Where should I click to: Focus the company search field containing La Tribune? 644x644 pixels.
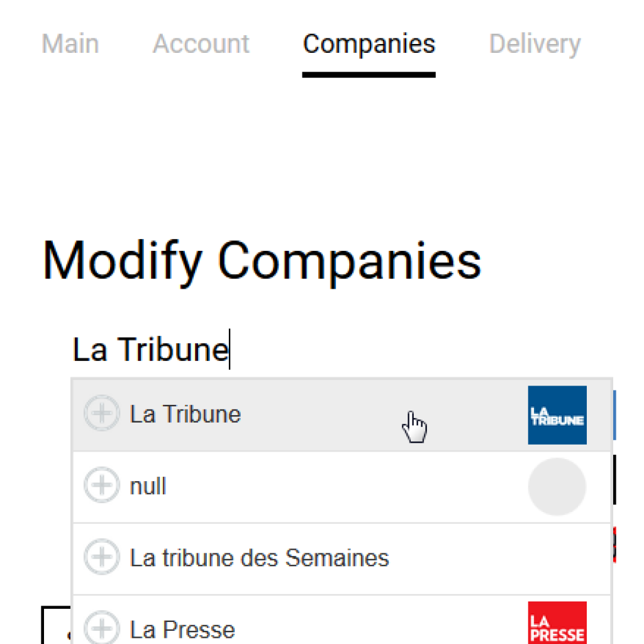tap(341, 350)
